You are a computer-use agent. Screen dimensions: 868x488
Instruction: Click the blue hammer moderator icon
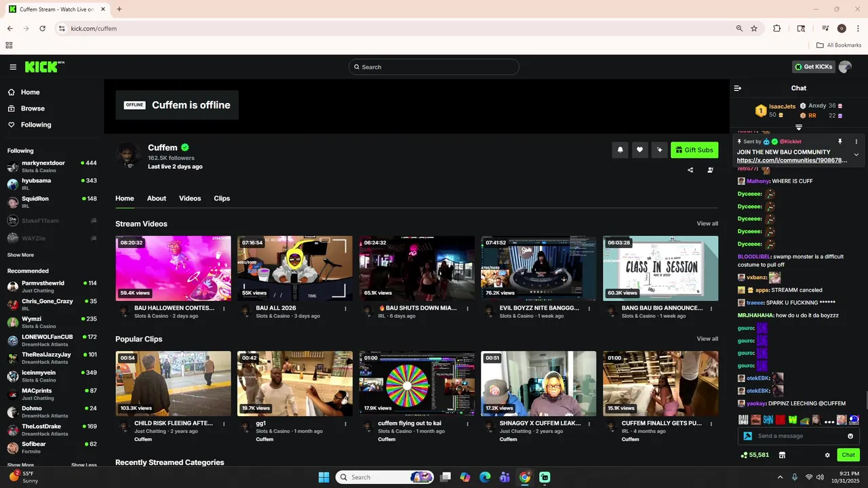pyautogui.click(x=747, y=436)
